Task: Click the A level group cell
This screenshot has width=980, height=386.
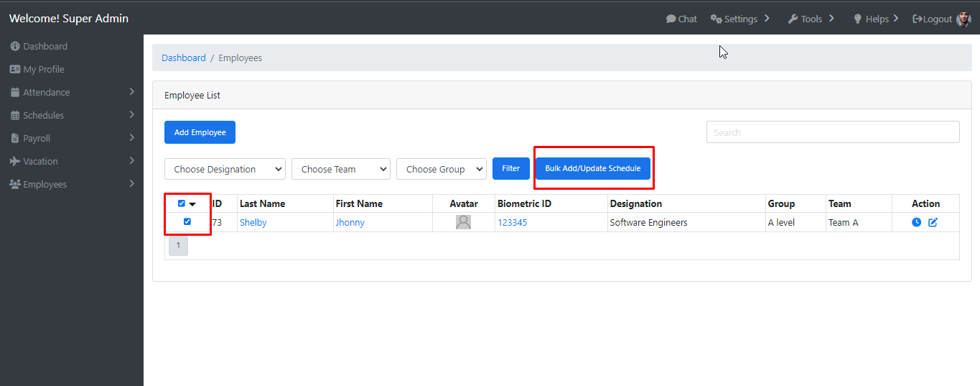Action: coord(781,222)
